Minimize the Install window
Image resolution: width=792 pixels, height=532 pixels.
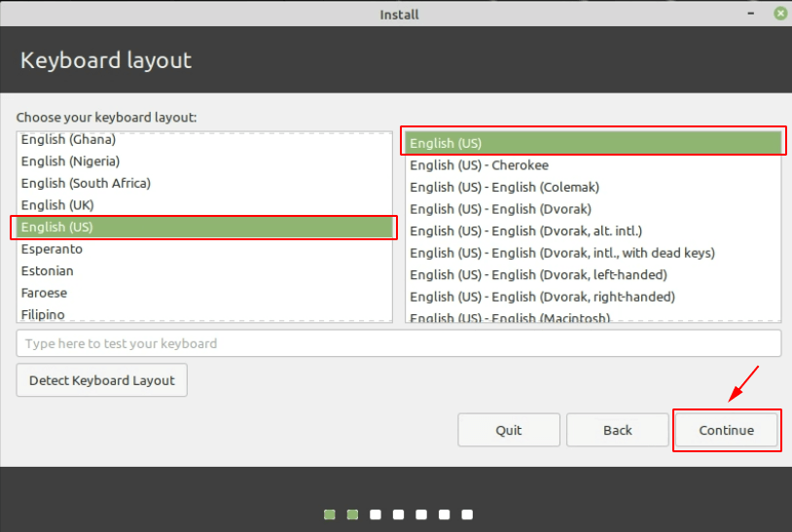(x=751, y=14)
